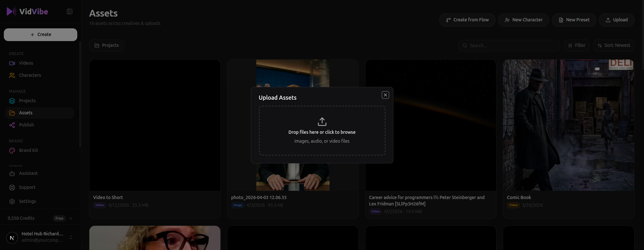The height and width of the screenshot is (250, 644).
Task: Click the Video tag under Career advice
Action: point(376,211)
